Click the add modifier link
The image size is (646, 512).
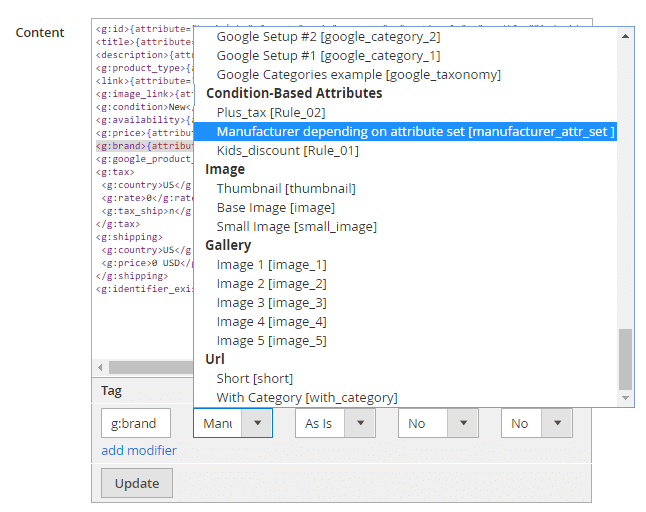coord(139,450)
